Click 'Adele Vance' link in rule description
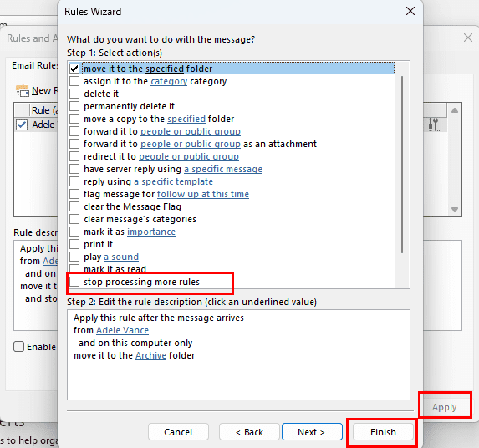This screenshot has height=448, width=479. tap(123, 330)
